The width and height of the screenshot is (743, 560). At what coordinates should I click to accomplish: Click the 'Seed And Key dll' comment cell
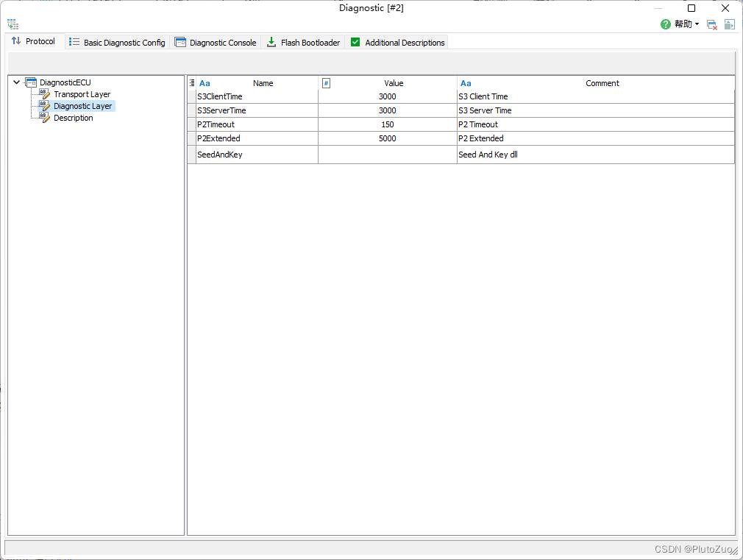[x=596, y=155]
